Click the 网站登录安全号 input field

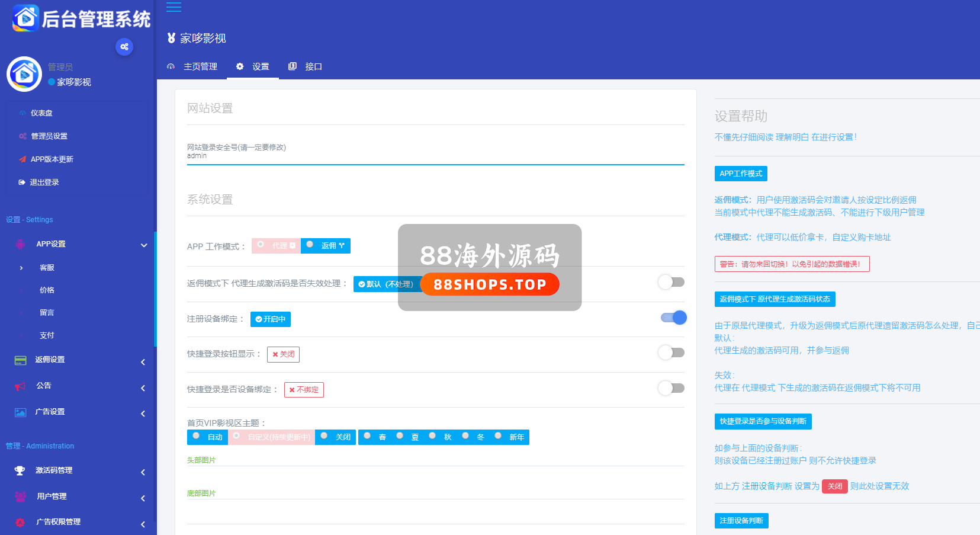coord(435,156)
